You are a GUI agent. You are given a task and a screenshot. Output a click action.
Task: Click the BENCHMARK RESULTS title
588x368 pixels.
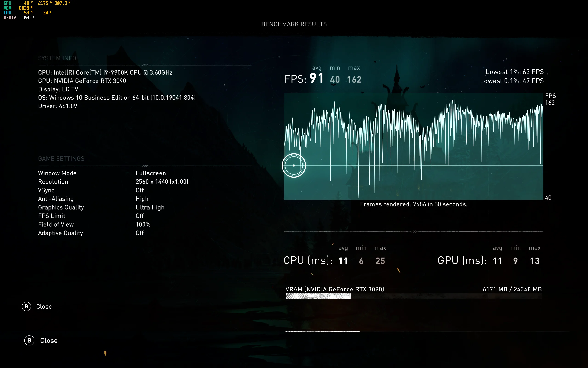(x=294, y=24)
